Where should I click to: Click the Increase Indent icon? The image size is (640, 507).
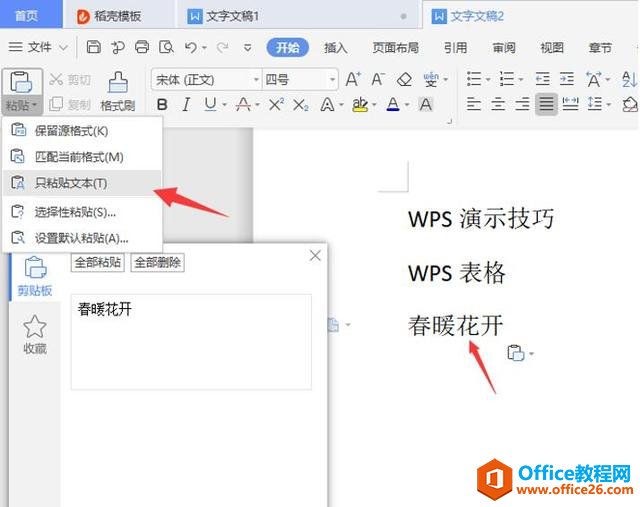[x=567, y=79]
